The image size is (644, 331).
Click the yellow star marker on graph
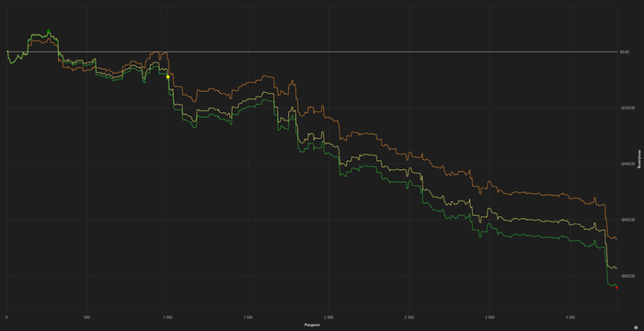[168, 76]
